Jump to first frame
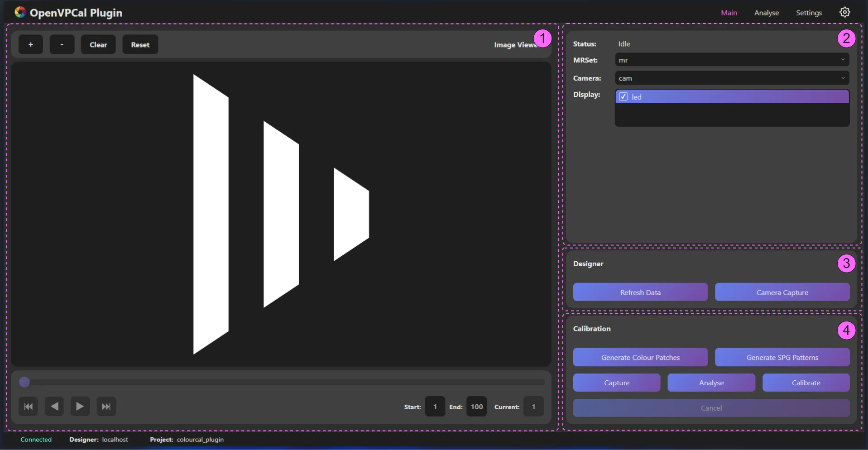The image size is (868, 450). [x=28, y=407]
